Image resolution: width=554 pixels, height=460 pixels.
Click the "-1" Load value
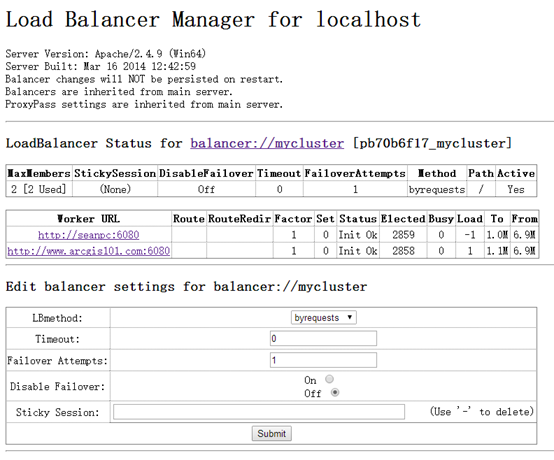click(470, 235)
